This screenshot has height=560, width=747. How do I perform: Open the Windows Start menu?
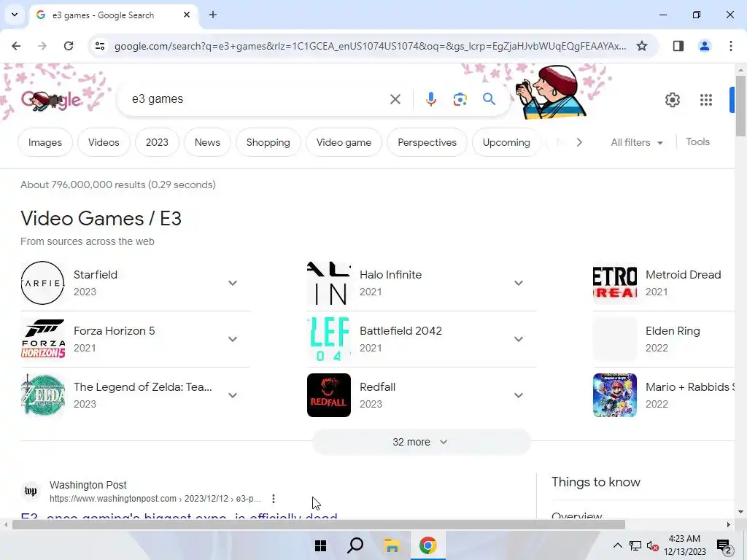tap(321, 545)
